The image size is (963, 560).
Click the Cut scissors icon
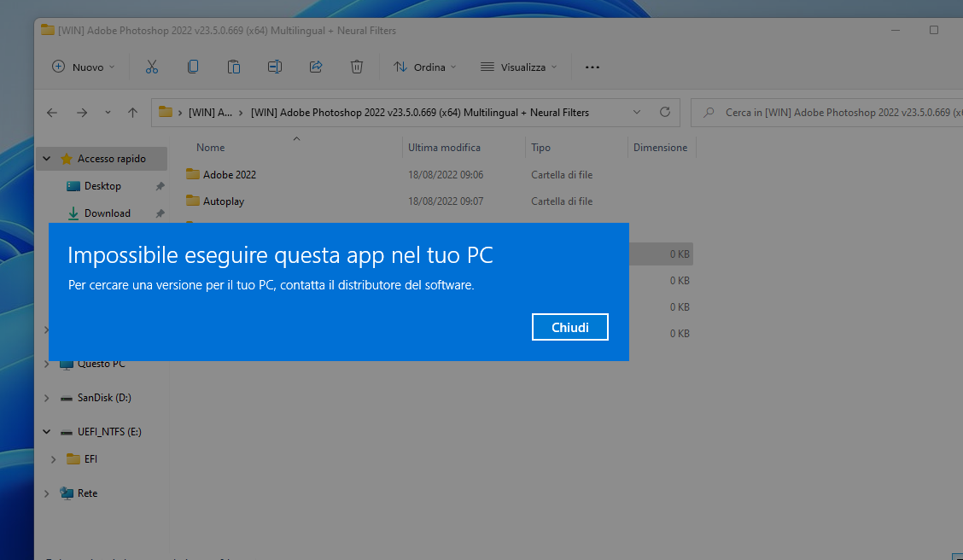tap(152, 67)
